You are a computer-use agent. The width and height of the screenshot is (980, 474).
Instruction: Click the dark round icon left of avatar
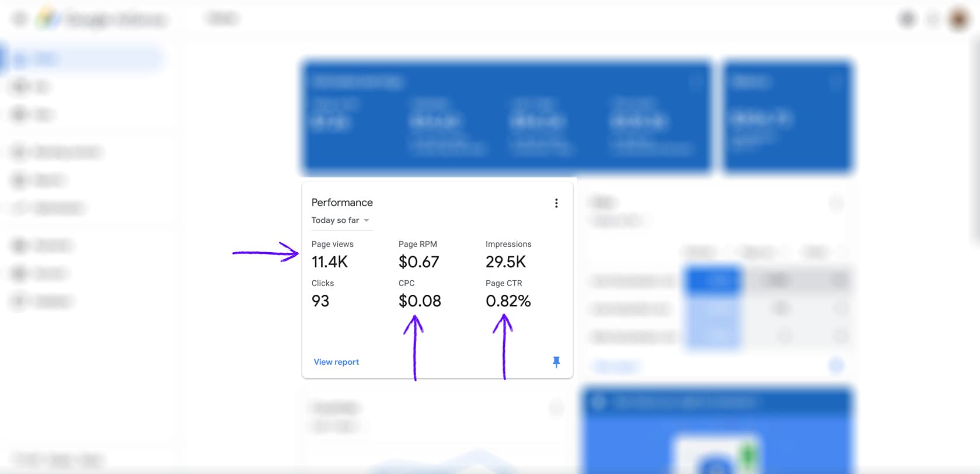907,19
